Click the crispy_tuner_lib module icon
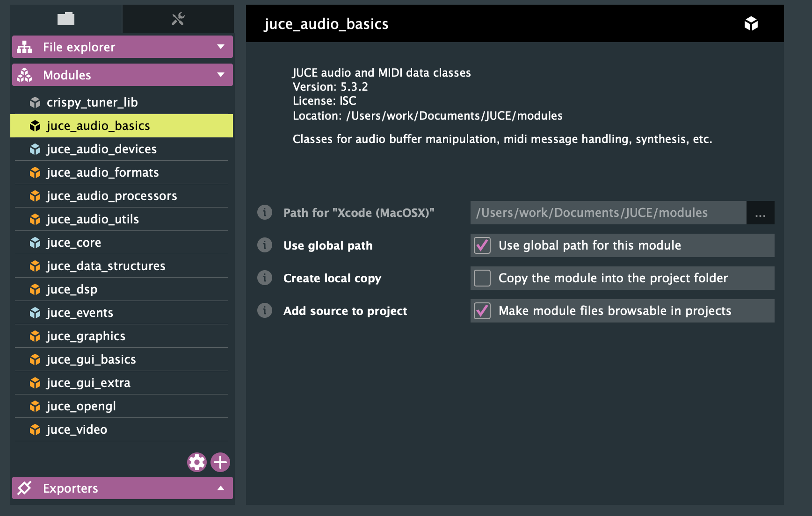812x516 pixels. (x=35, y=102)
